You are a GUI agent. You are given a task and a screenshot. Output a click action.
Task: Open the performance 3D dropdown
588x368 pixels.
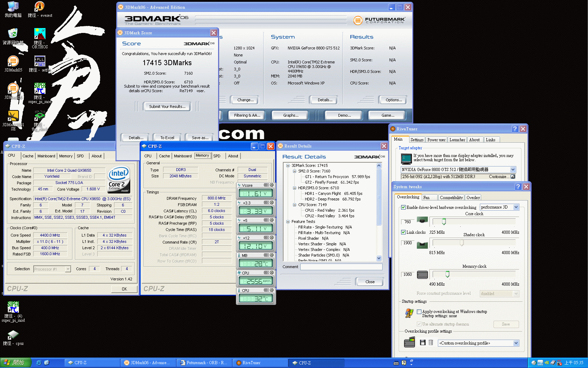tap(499, 207)
